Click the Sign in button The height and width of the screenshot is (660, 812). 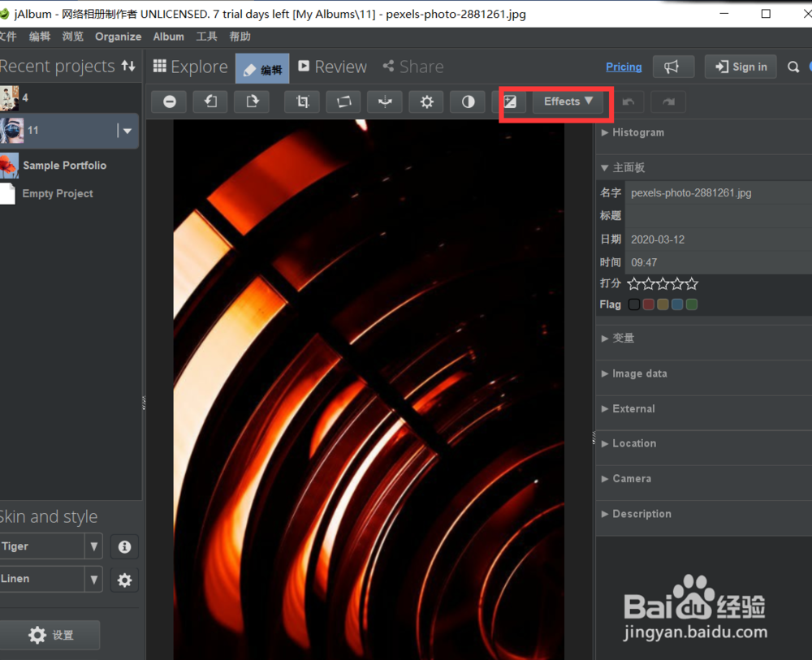pos(741,67)
